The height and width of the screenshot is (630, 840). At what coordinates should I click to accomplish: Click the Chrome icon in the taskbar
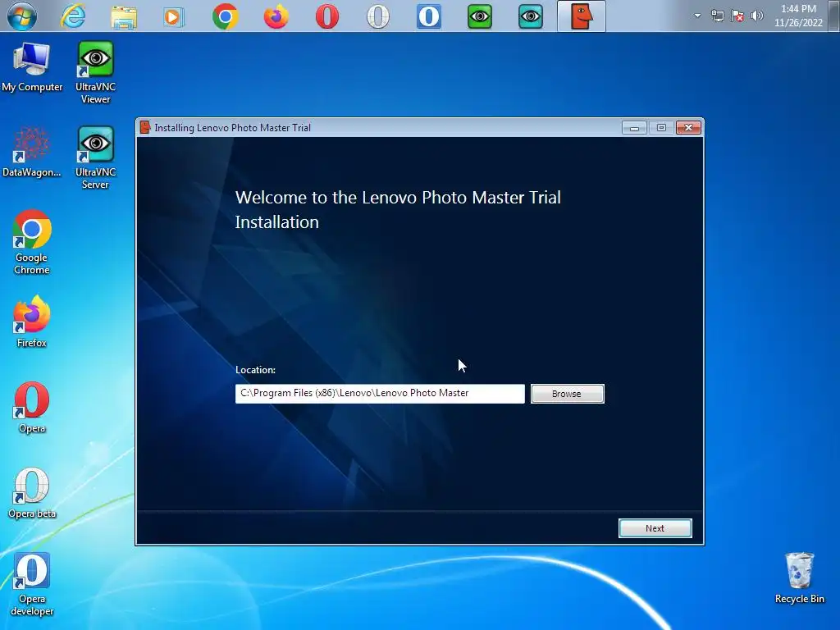click(x=226, y=16)
